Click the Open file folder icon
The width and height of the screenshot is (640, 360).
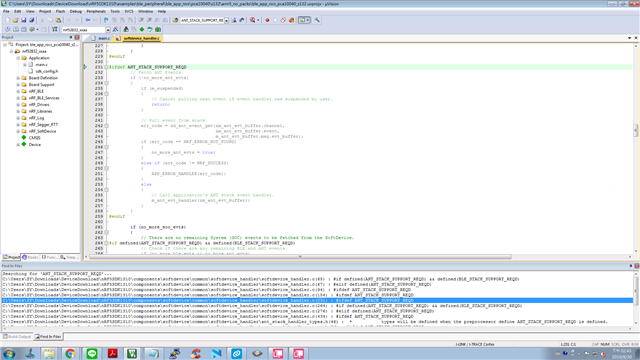point(16,20)
